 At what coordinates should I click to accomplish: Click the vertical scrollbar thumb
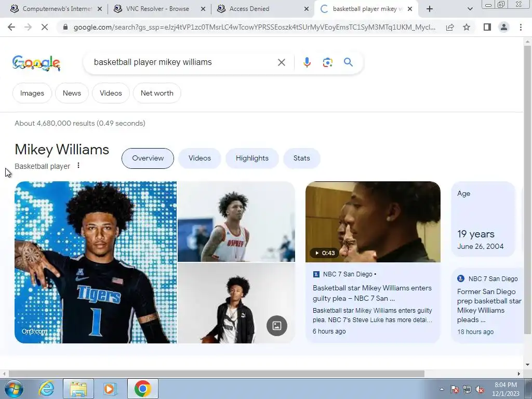coord(527,189)
